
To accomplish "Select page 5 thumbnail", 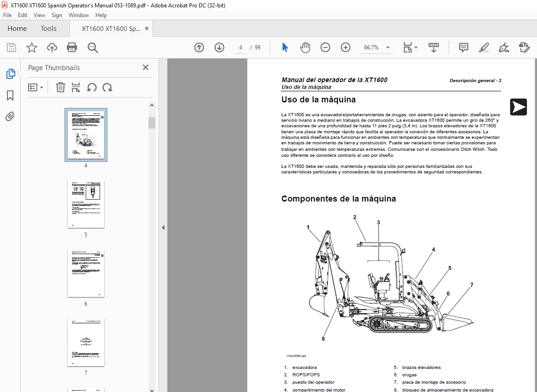I will (x=86, y=204).
